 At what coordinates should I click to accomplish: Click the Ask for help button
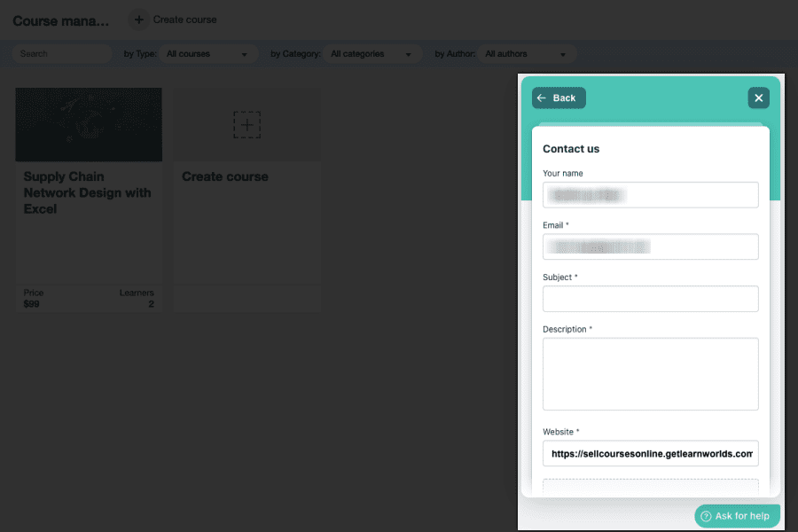[x=737, y=515]
